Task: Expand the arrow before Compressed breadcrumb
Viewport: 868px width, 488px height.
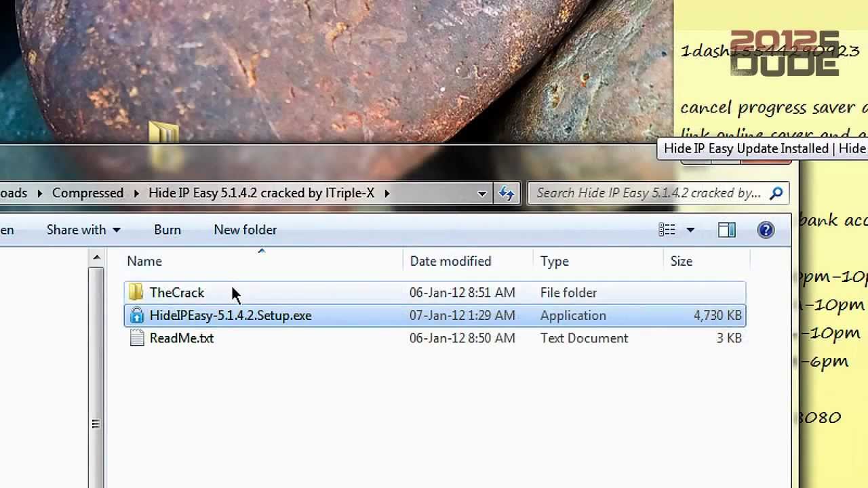Action: coord(39,193)
